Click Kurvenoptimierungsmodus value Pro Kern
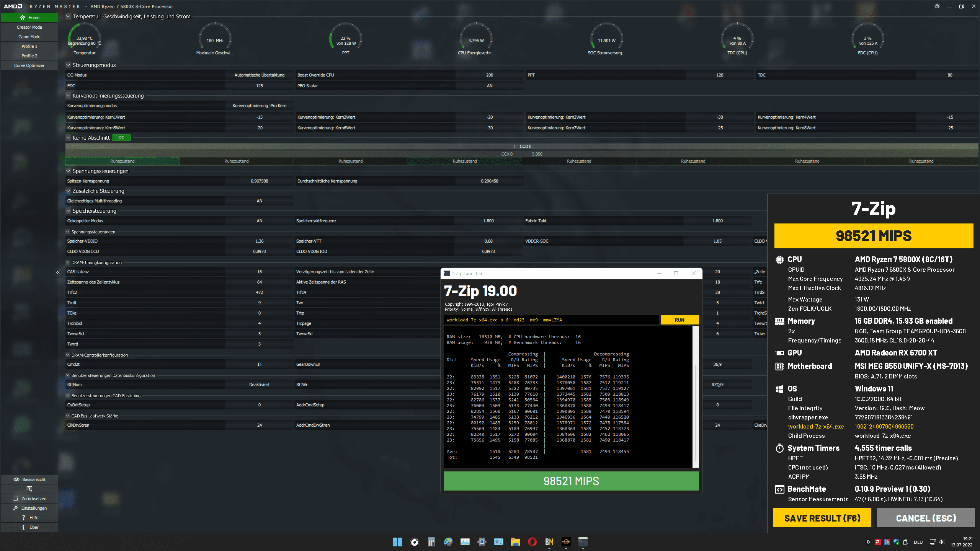The height and width of the screenshot is (551, 980). (x=260, y=106)
